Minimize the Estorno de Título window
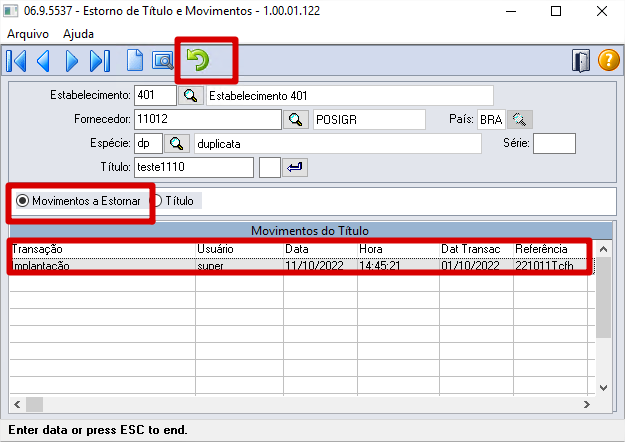The width and height of the screenshot is (625, 442). click(x=511, y=11)
